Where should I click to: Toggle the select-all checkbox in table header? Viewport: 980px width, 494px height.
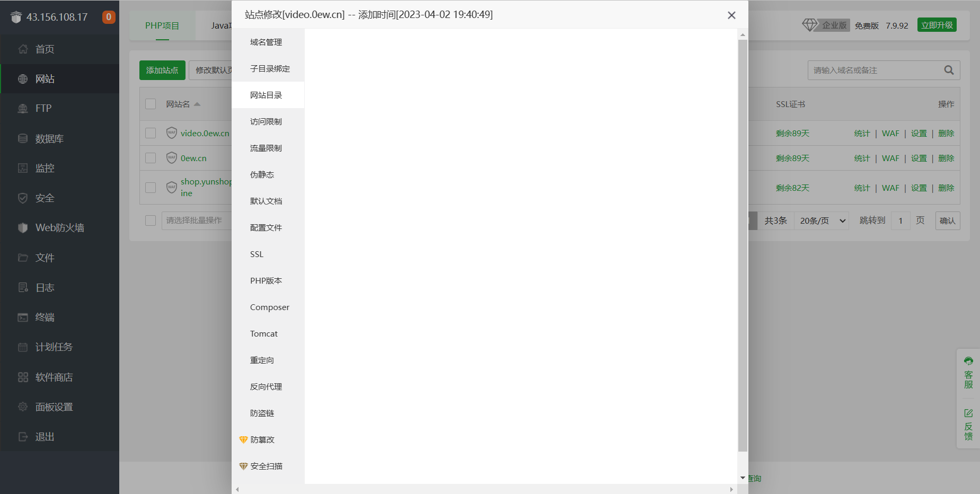pos(151,104)
